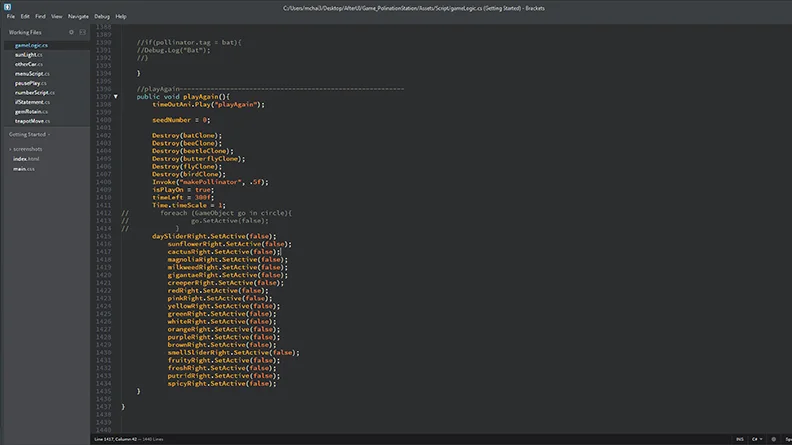Click line number 1417 in gutter

tap(104, 252)
